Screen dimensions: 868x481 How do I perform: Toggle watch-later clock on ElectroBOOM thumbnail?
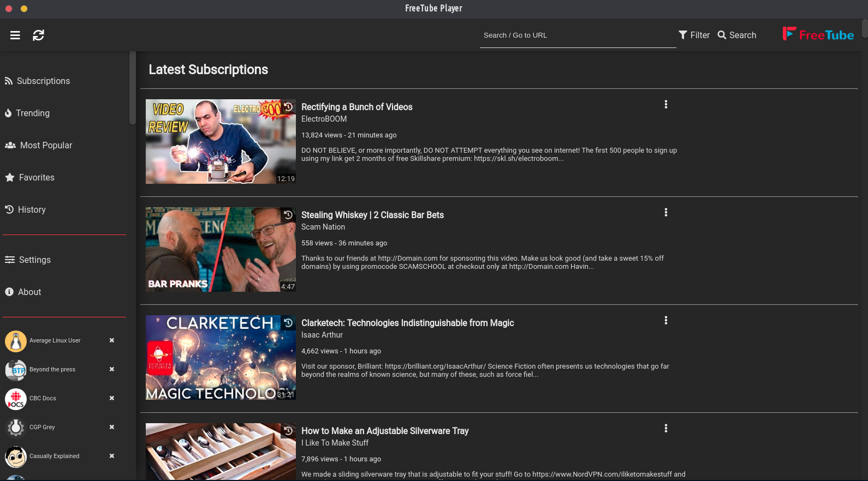(288, 107)
